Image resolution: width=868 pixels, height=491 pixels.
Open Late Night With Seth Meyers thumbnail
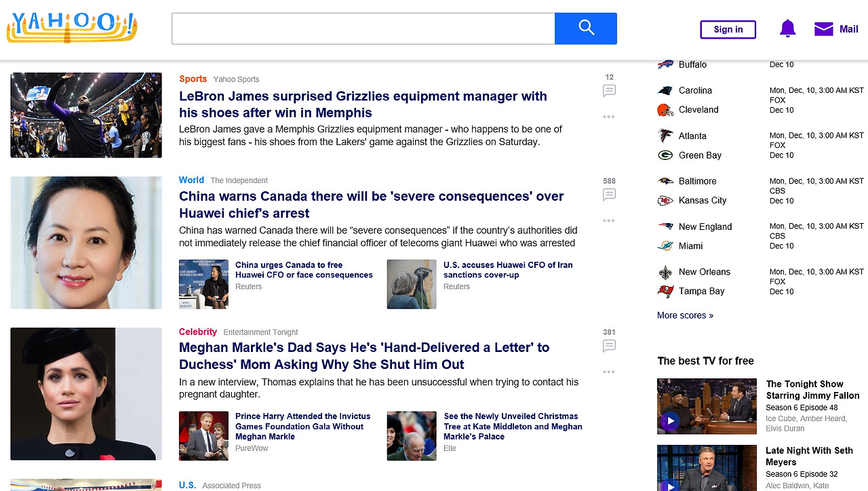707,468
